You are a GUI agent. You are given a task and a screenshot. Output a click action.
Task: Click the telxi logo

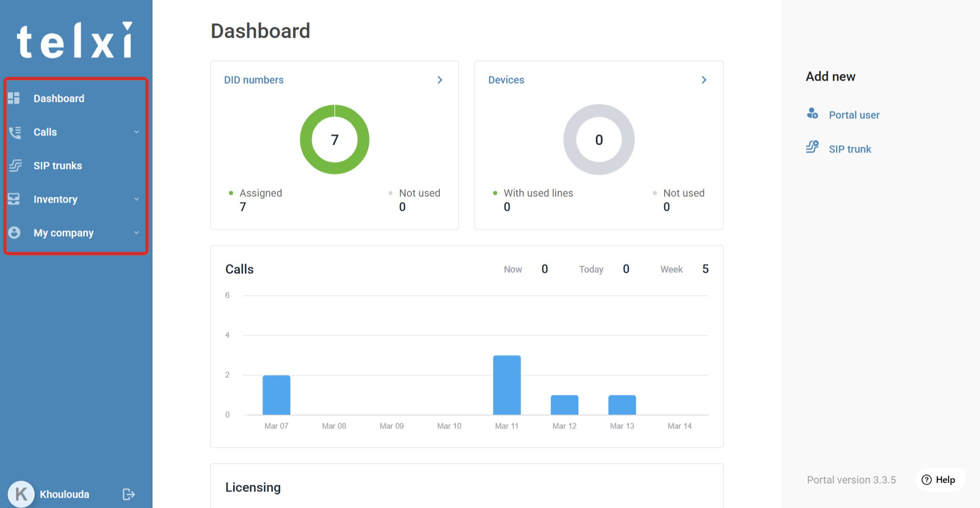[75, 40]
